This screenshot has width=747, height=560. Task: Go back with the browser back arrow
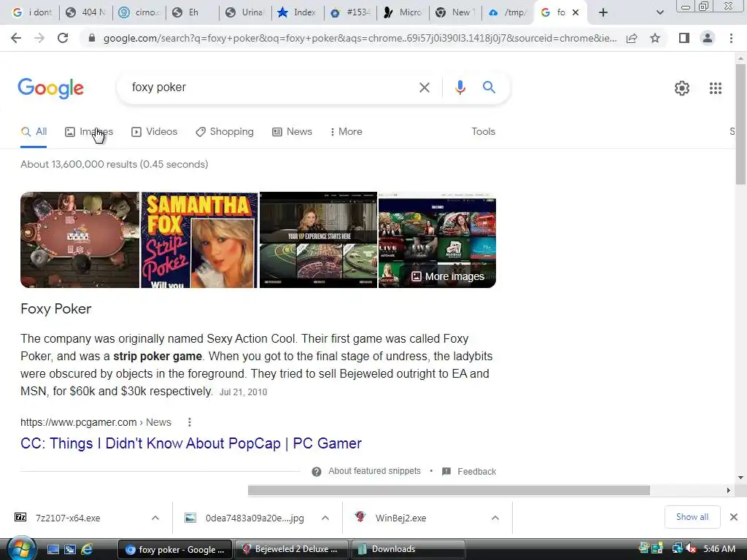(16, 38)
